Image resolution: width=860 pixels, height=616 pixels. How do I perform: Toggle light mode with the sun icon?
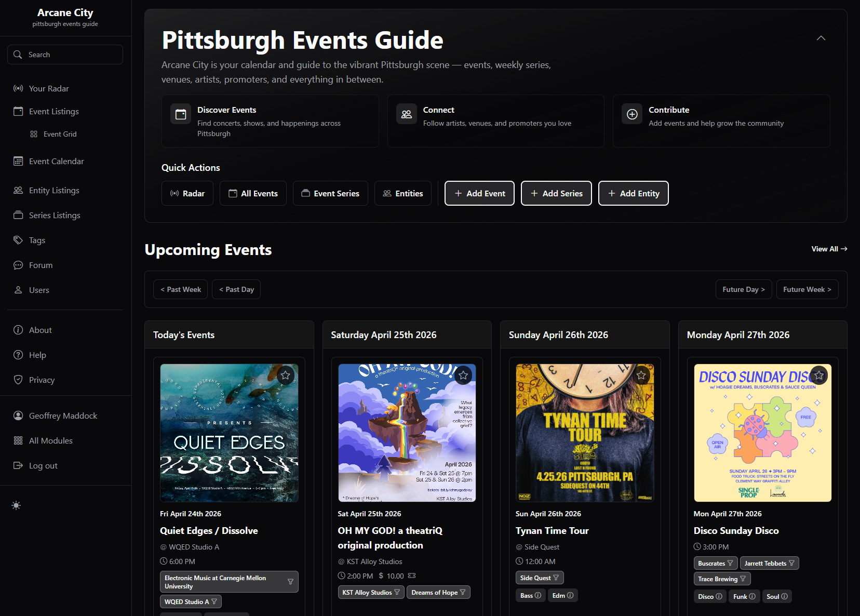pos(16,505)
